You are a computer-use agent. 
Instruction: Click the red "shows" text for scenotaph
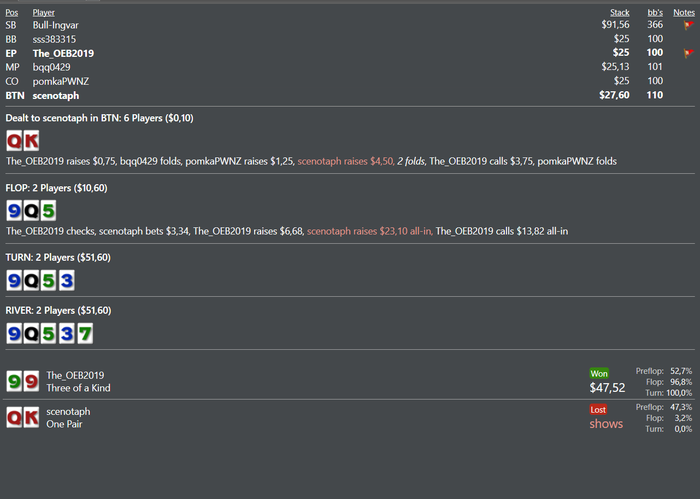pos(605,423)
